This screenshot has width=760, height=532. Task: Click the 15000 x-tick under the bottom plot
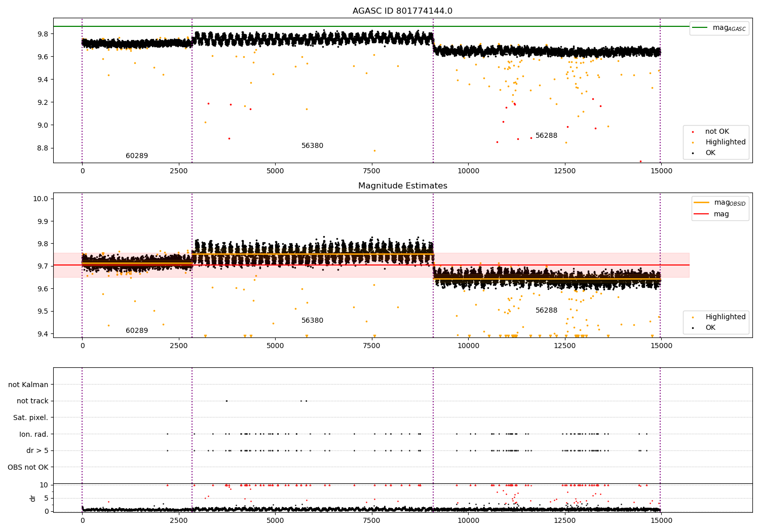[x=662, y=521]
